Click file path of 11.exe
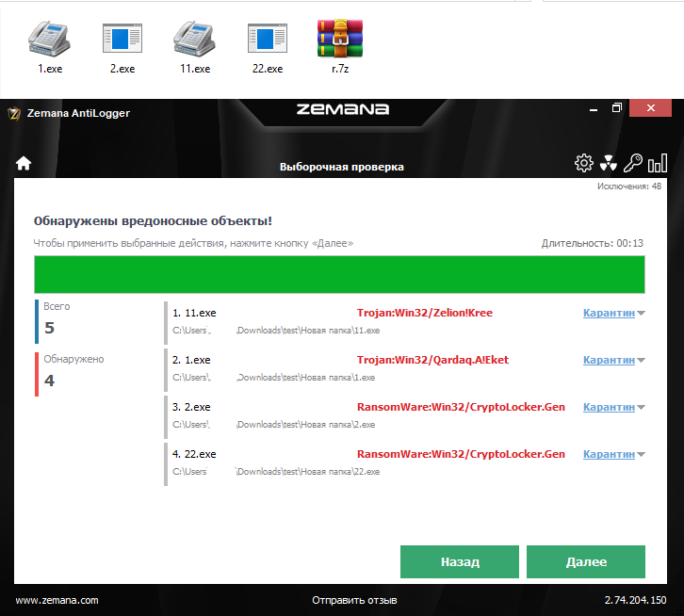Image resolution: width=684 pixels, height=616 pixels. pos(276,331)
